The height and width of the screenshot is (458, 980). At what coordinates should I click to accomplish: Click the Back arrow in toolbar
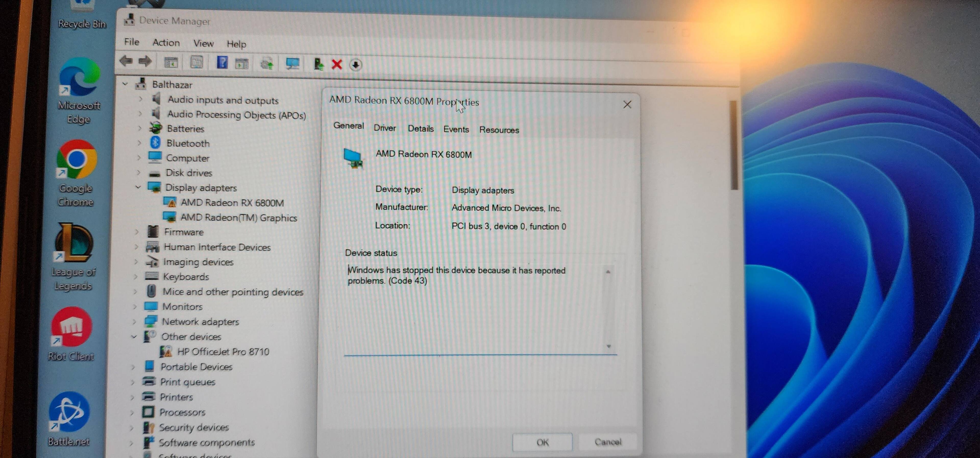tap(126, 61)
